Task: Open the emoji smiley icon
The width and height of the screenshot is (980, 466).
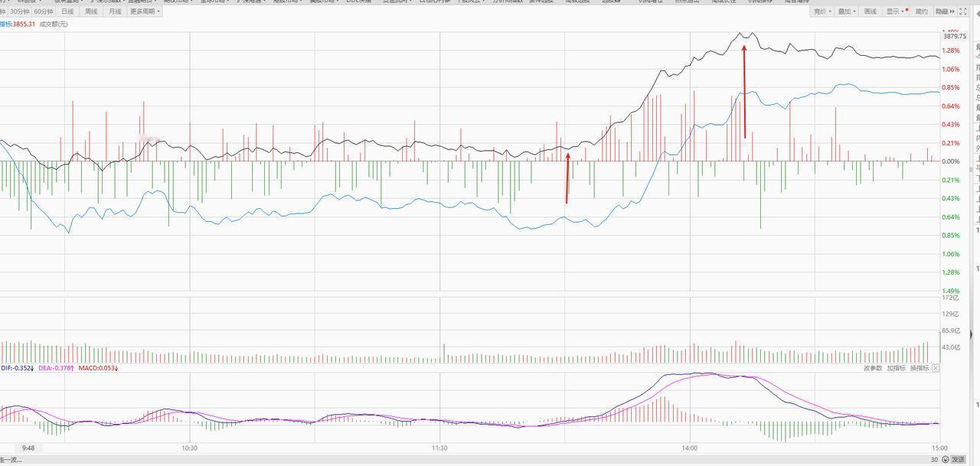Action: (946, 459)
